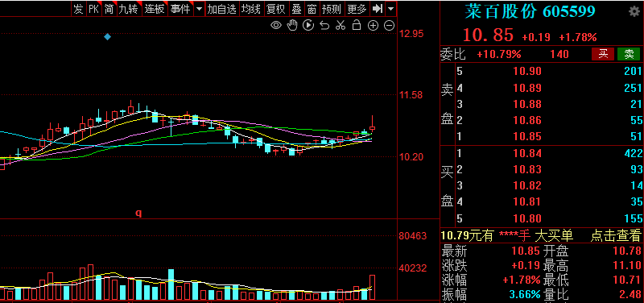Toggle the eye visibility icon above chart
The image size is (644, 303).
tap(275, 26)
